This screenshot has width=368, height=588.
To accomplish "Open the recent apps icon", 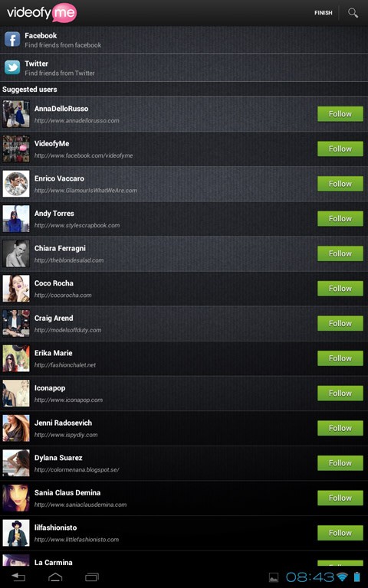I will click(x=92, y=577).
